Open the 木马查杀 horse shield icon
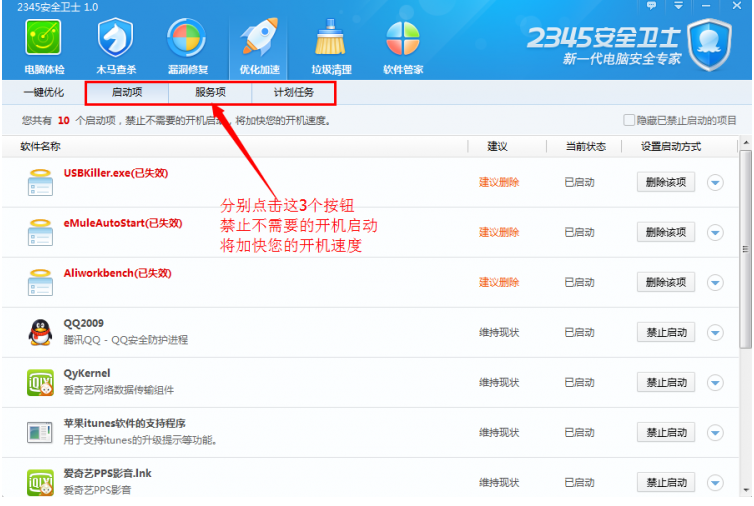The width and height of the screenshot is (754, 506). pos(116,38)
